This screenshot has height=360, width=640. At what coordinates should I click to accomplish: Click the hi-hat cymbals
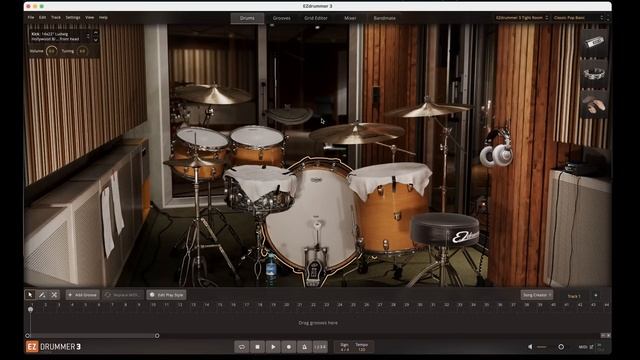click(x=195, y=163)
